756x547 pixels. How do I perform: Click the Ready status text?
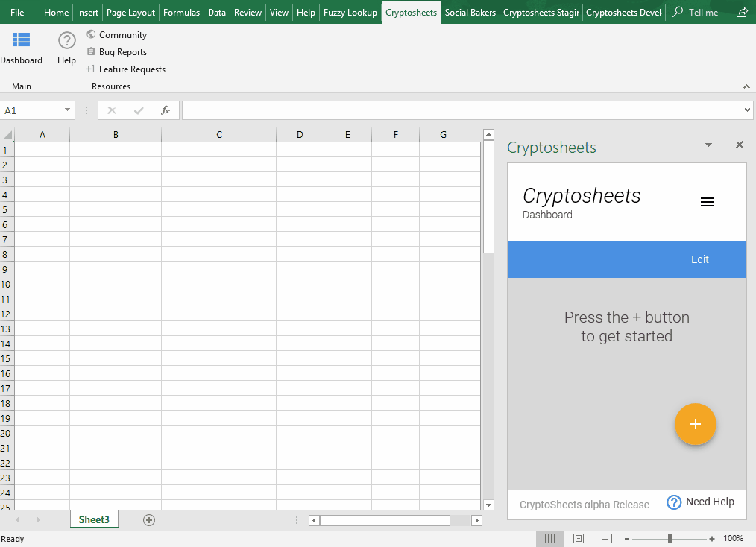click(13, 539)
